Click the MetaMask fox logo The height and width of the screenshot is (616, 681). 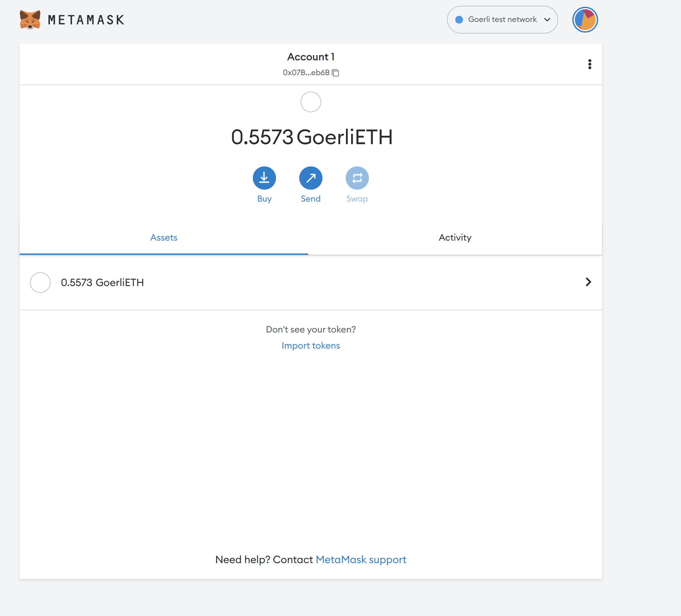pos(30,19)
